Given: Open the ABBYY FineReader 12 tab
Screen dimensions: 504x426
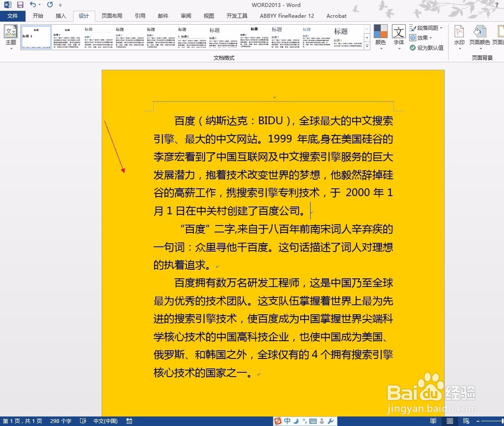Looking at the screenshot, I should [x=287, y=16].
